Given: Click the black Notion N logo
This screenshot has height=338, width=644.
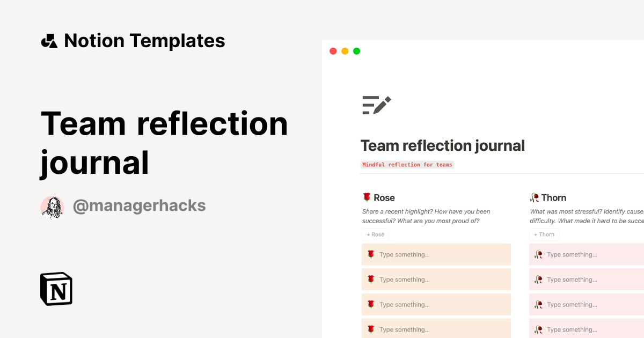Looking at the screenshot, I should click(x=55, y=289).
